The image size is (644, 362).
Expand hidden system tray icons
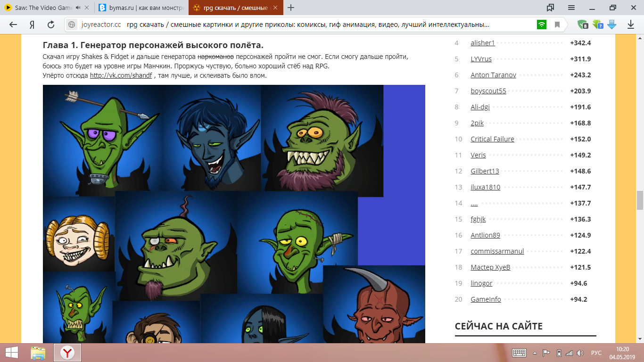point(535,353)
